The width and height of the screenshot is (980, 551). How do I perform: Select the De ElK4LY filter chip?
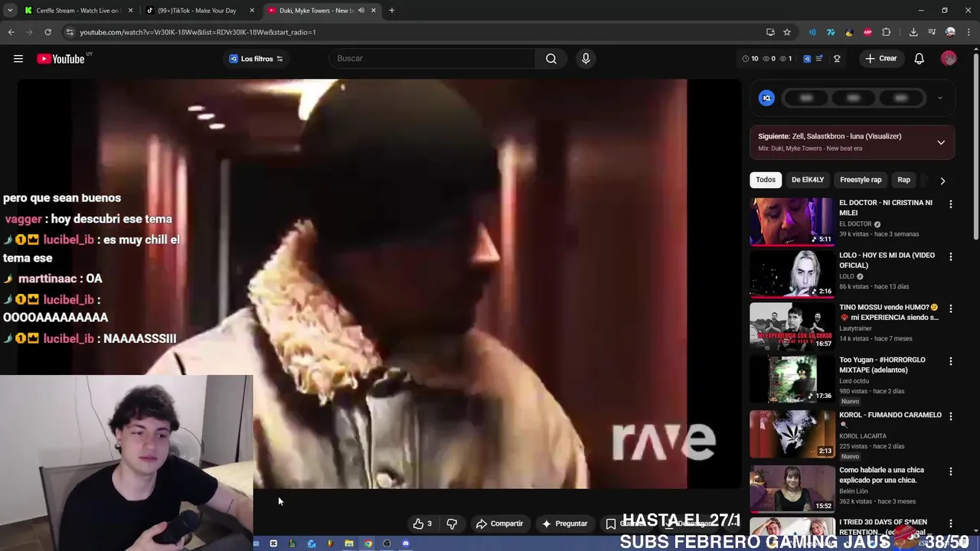(808, 180)
